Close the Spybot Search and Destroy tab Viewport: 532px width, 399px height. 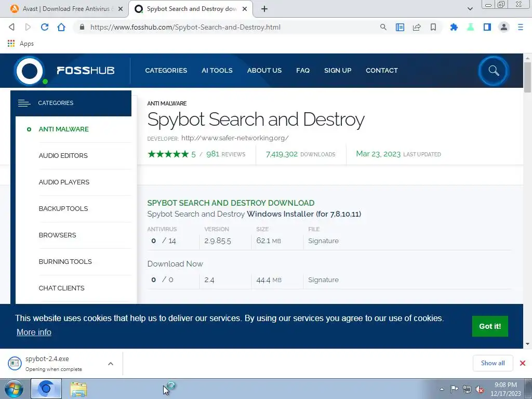click(245, 9)
